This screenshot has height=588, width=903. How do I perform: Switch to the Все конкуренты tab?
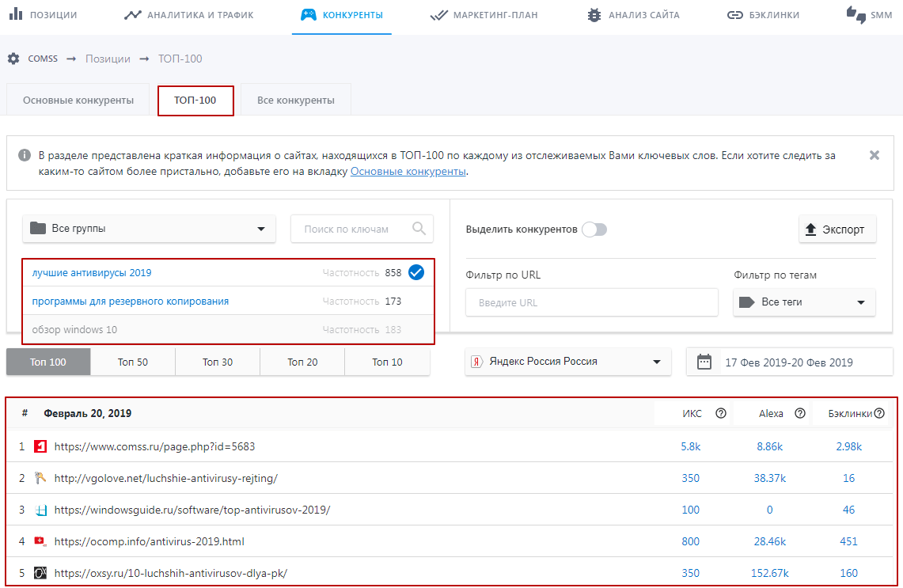click(x=296, y=101)
